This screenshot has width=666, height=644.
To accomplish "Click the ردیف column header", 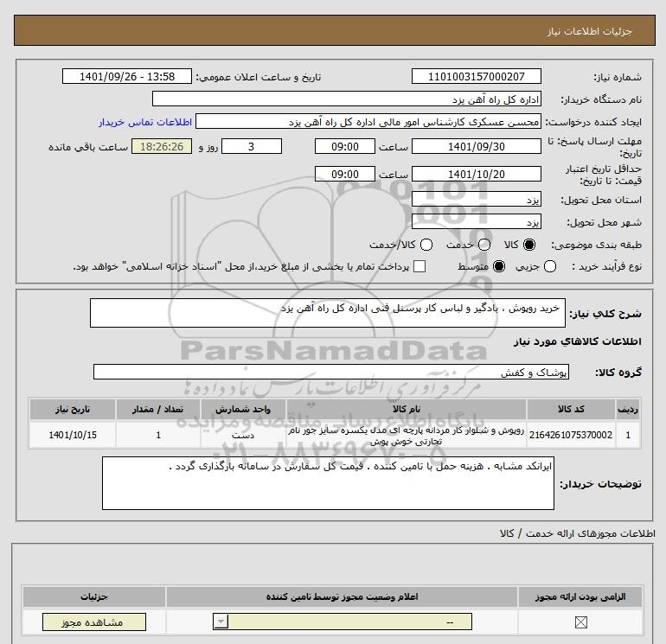I will click(628, 409).
